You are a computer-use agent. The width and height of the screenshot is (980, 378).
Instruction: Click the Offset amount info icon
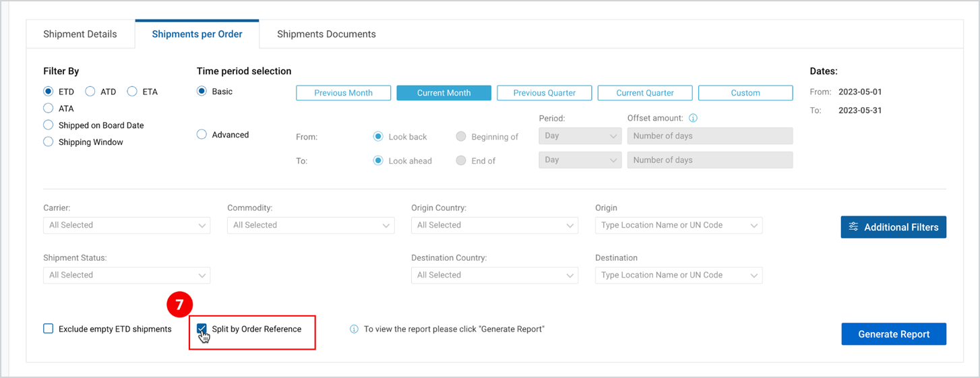[693, 118]
